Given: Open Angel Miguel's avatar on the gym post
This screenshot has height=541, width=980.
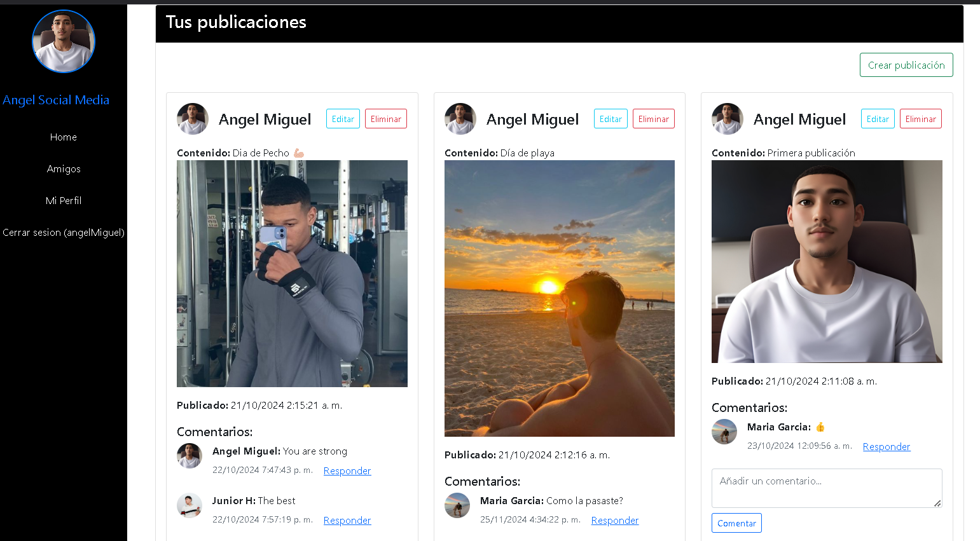Looking at the screenshot, I should 192,118.
